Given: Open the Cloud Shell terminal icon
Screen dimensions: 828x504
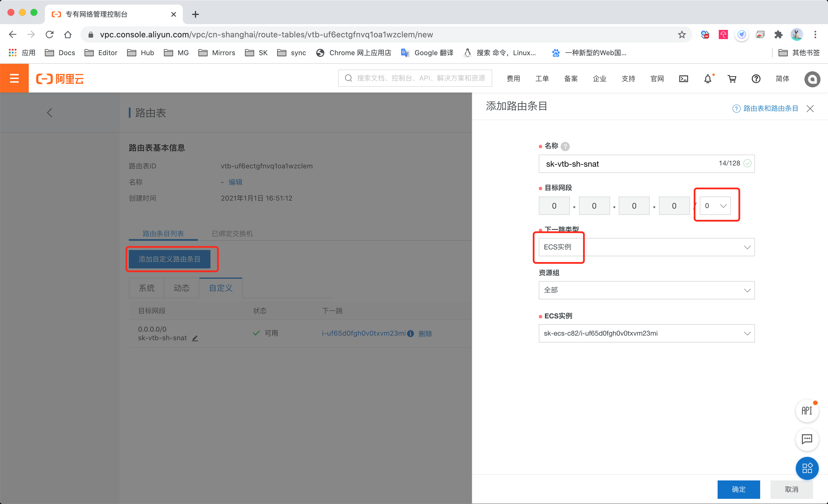Looking at the screenshot, I should pyautogui.click(x=683, y=78).
